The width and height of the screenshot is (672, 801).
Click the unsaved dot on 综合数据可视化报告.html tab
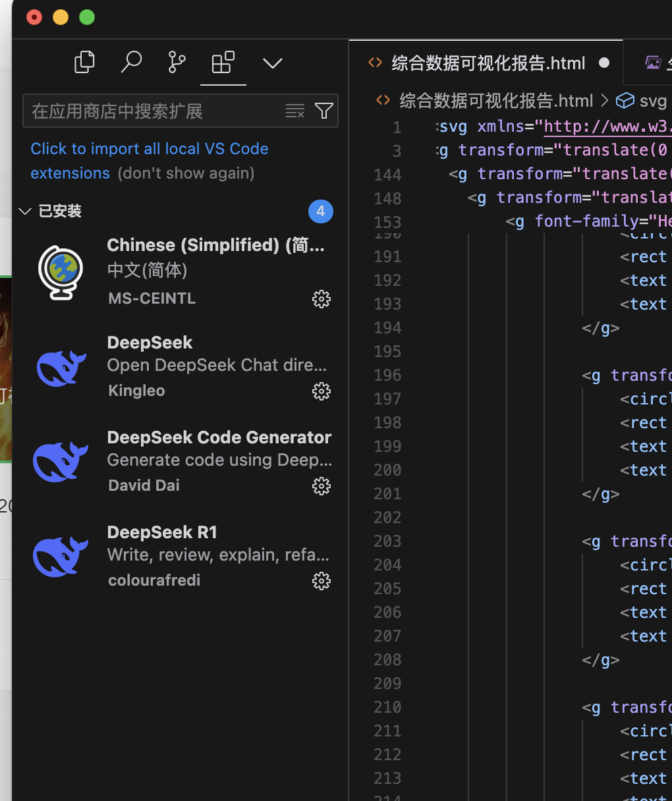[604, 63]
